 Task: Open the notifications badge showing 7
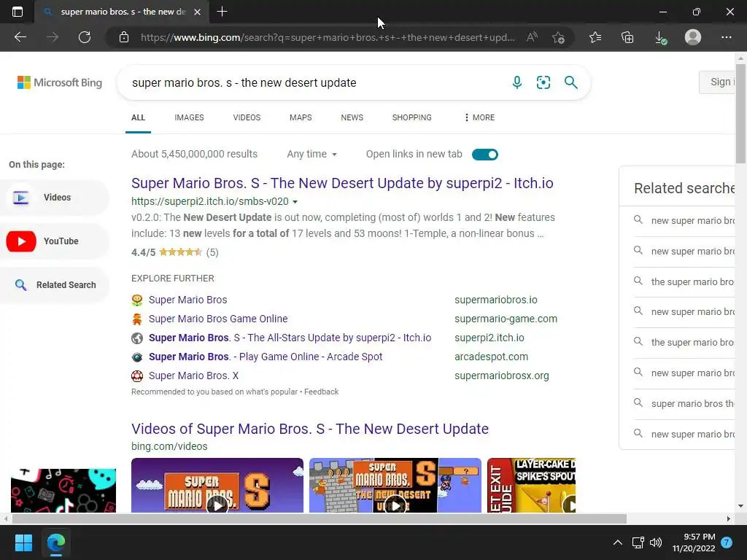coord(727,542)
